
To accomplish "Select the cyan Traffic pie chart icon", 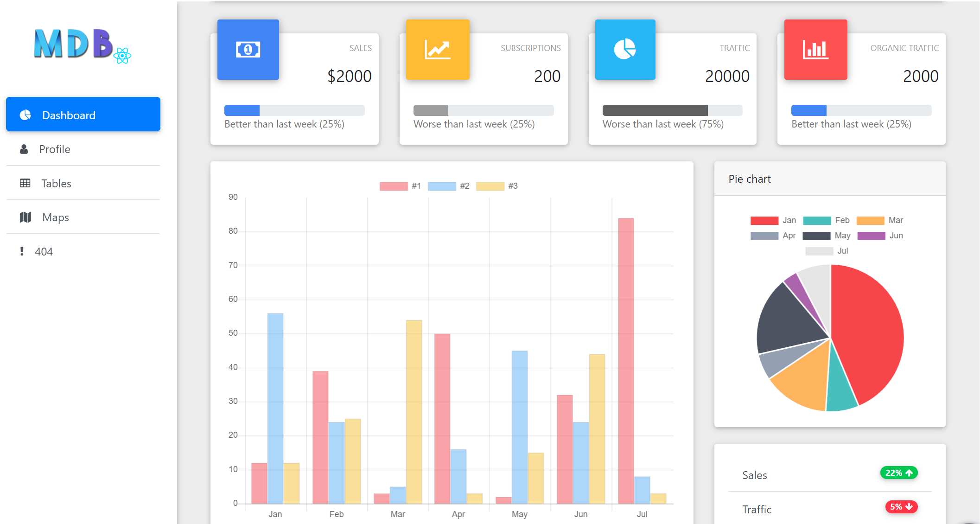I will (625, 49).
